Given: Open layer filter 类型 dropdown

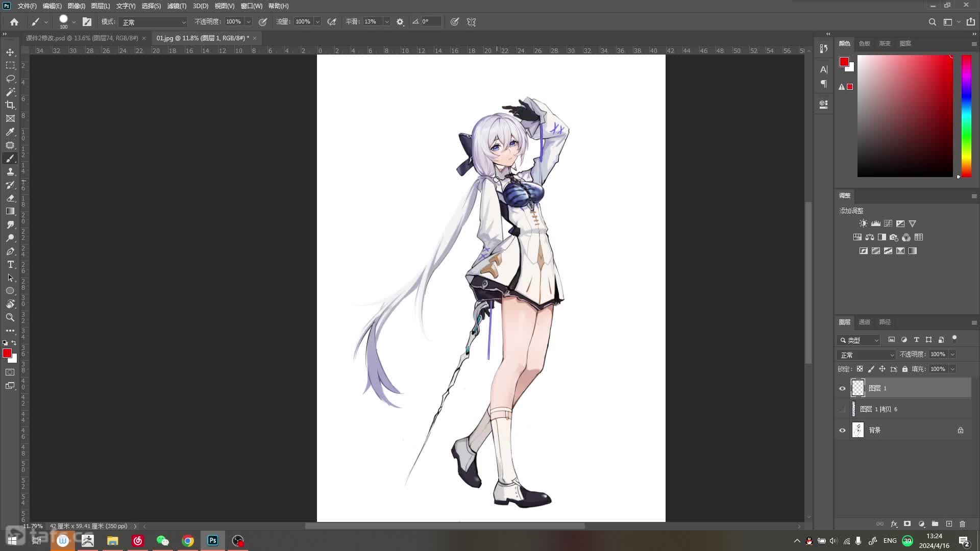Looking at the screenshot, I should coord(859,340).
